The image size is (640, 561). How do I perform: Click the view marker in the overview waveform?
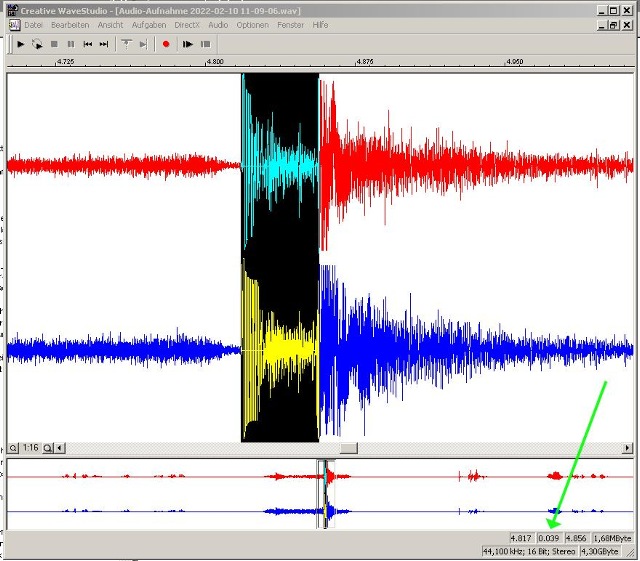325,494
